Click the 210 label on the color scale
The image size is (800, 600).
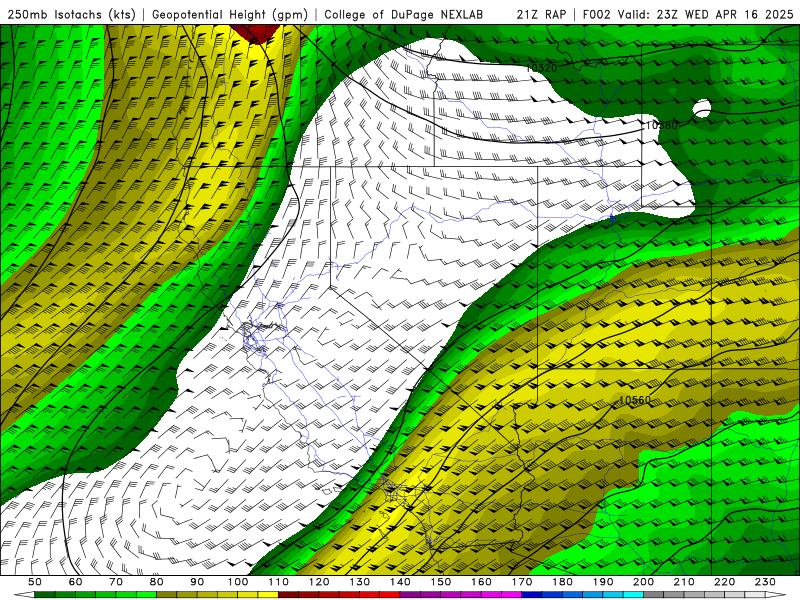[684, 582]
